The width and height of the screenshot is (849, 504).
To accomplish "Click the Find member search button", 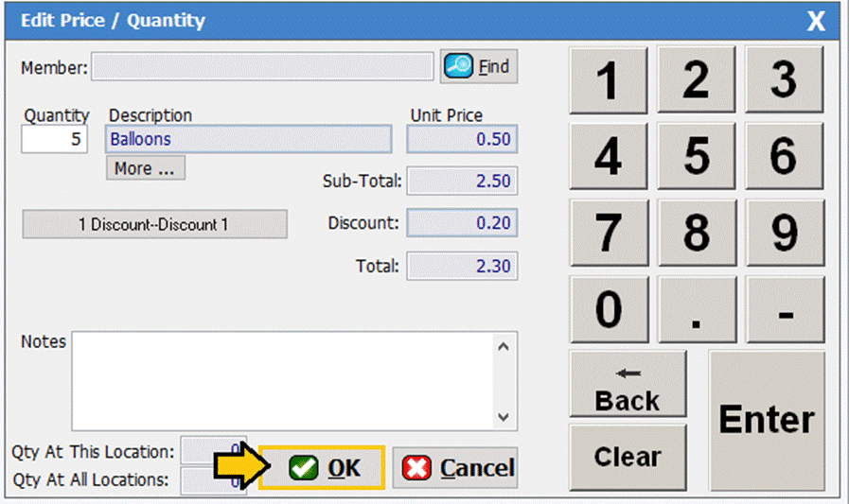I will pyautogui.click(x=479, y=67).
